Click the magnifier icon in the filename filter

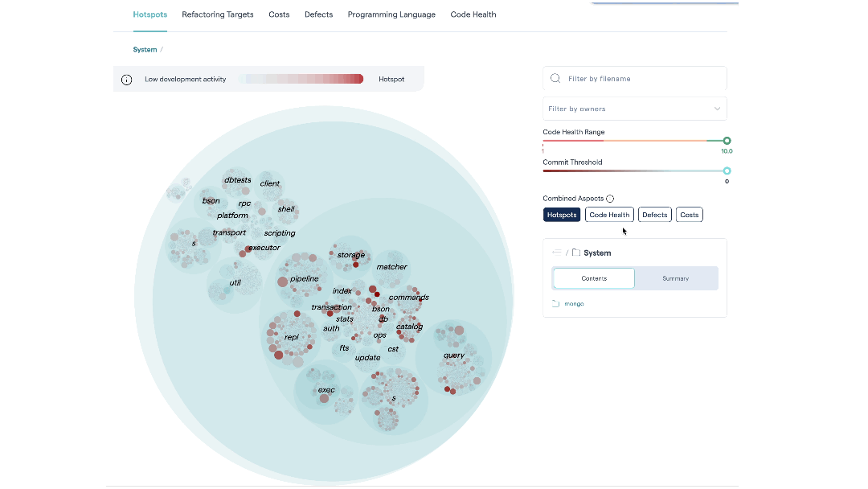[555, 78]
